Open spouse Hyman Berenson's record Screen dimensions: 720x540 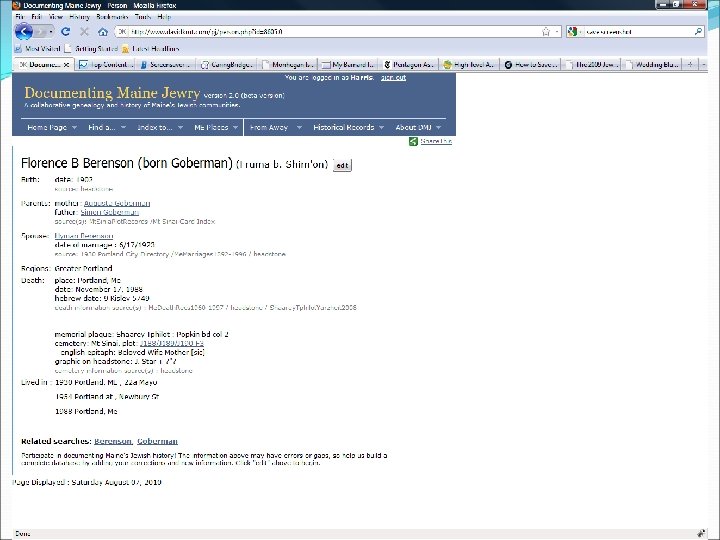coord(84,236)
